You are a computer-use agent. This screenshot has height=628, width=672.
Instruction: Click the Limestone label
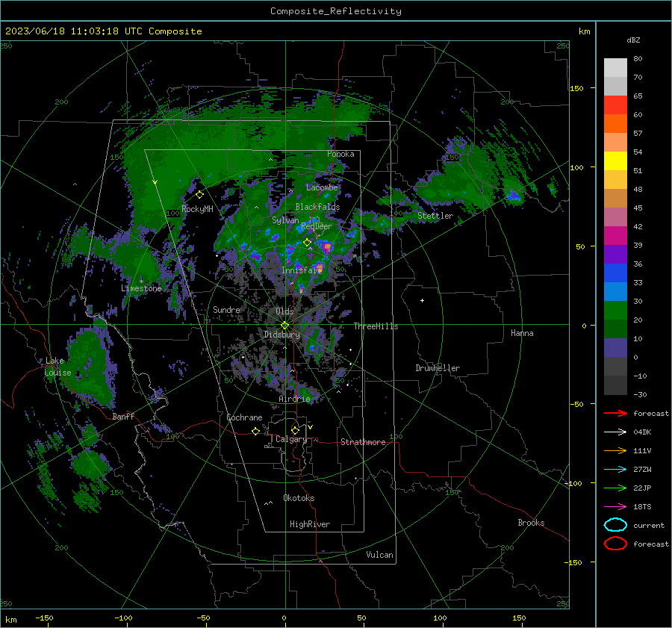141,288
